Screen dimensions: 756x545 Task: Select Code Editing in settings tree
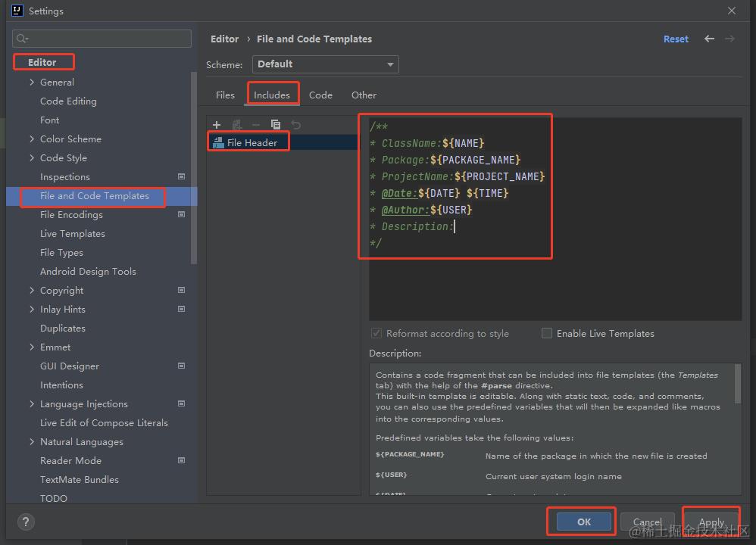coord(68,101)
